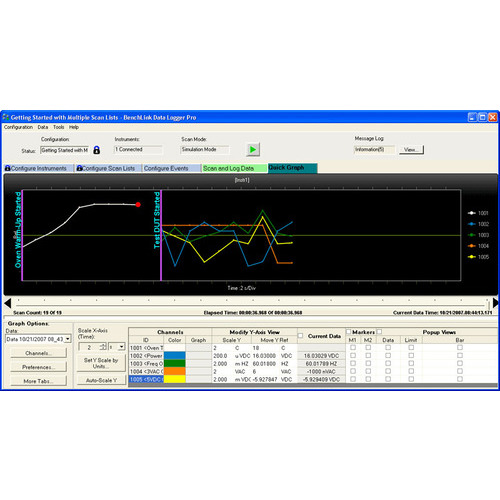500x500 pixels.
Task: Click the Channels... button
Action: (x=38, y=353)
